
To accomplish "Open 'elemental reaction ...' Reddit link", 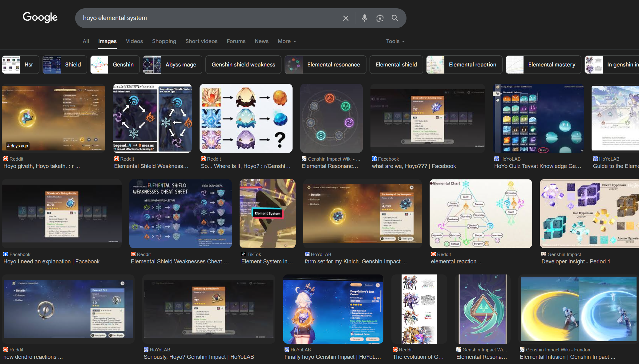I will pyautogui.click(x=457, y=262).
